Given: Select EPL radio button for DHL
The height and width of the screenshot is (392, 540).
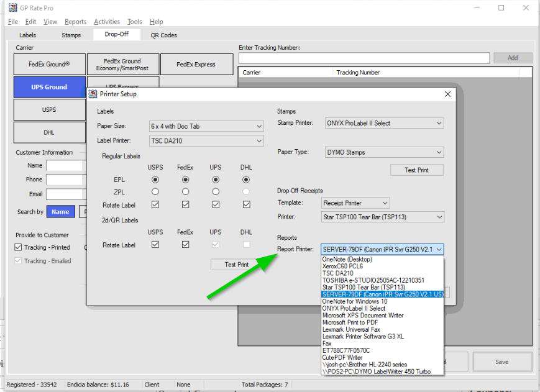Looking at the screenshot, I should tap(246, 180).
